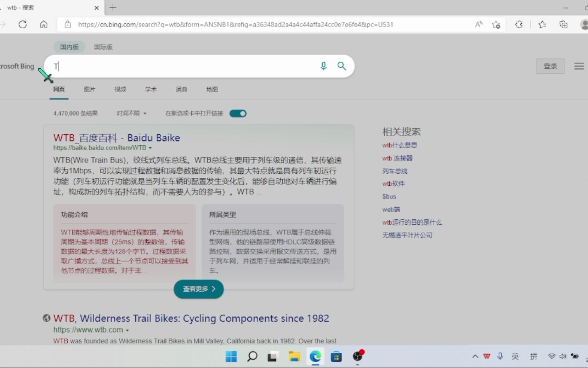Screen dimensions: 588x368
Task: Open Microsoft Store from taskbar
Action: [x=336, y=357]
